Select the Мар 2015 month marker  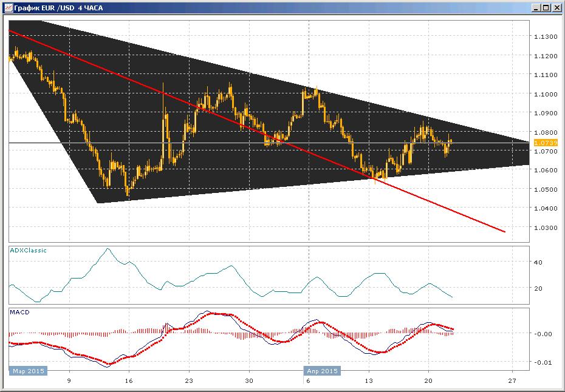[x=29, y=371]
